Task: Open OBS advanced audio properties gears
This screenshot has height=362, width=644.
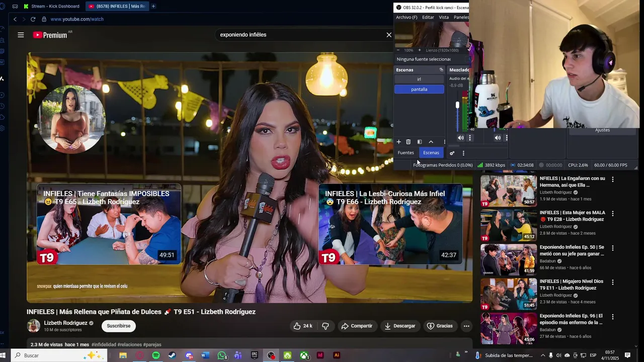Action: click(x=452, y=153)
